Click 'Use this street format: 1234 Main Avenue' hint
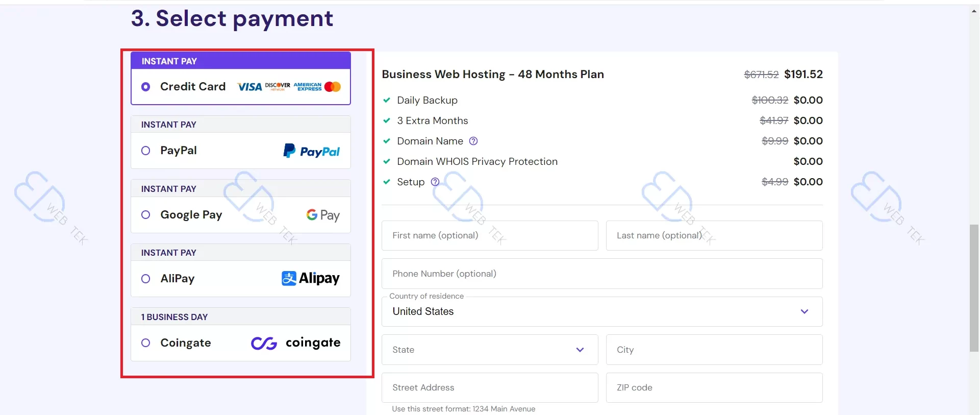Viewport: 980px width, 415px height. 464,409
